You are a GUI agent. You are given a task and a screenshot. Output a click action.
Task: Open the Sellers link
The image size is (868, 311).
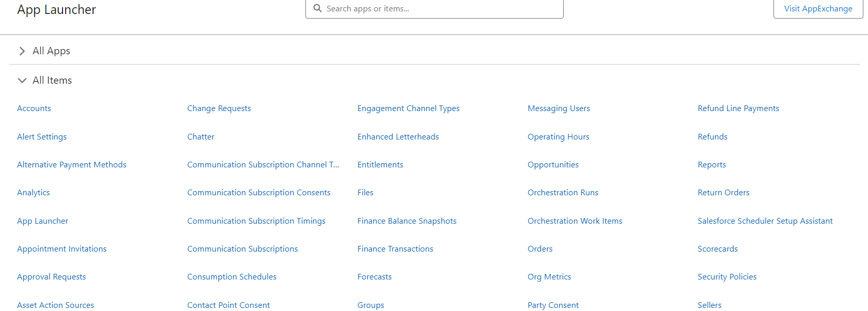[709, 305]
